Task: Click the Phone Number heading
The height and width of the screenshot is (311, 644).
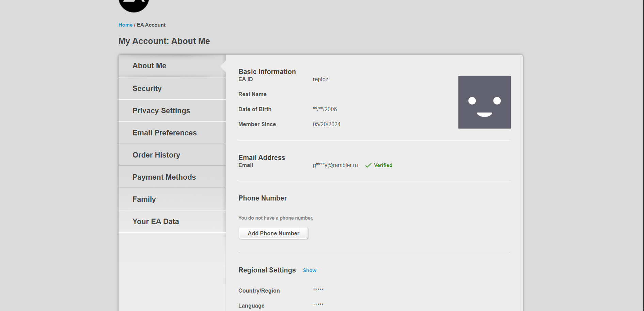Action: [263, 198]
